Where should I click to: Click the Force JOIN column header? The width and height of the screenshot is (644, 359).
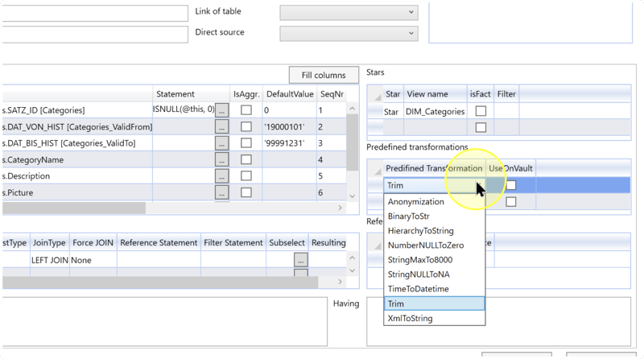pyautogui.click(x=93, y=243)
